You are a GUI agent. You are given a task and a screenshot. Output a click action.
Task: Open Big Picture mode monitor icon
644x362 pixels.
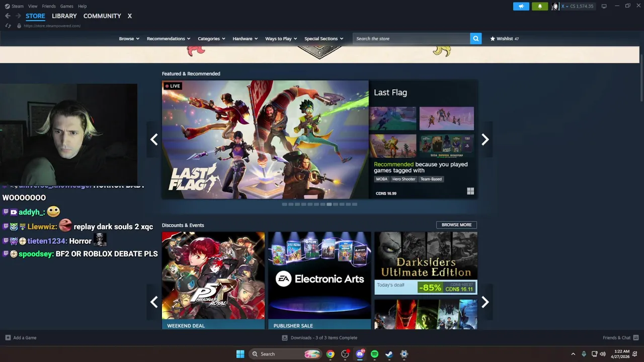[x=604, y=6]
